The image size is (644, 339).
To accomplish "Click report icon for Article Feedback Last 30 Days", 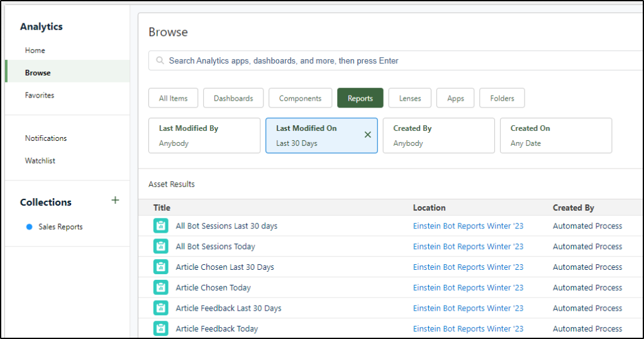I will click(161, 308).
